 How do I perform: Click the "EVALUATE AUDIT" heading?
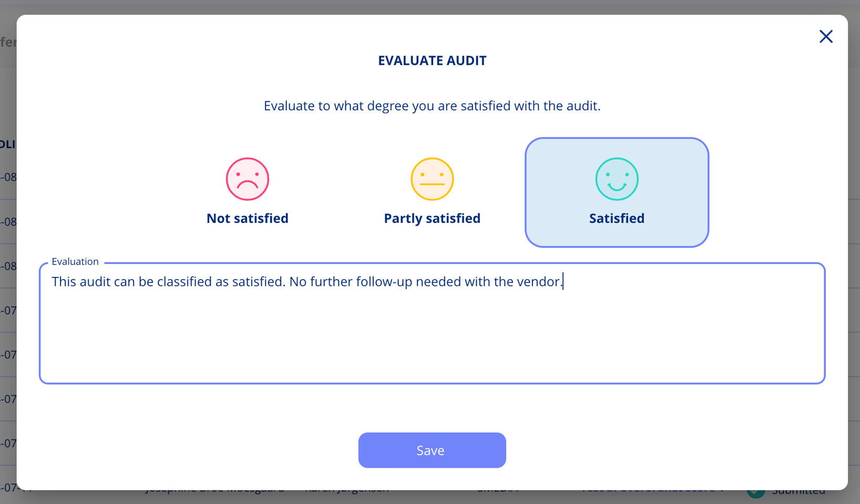pos(432,60)
